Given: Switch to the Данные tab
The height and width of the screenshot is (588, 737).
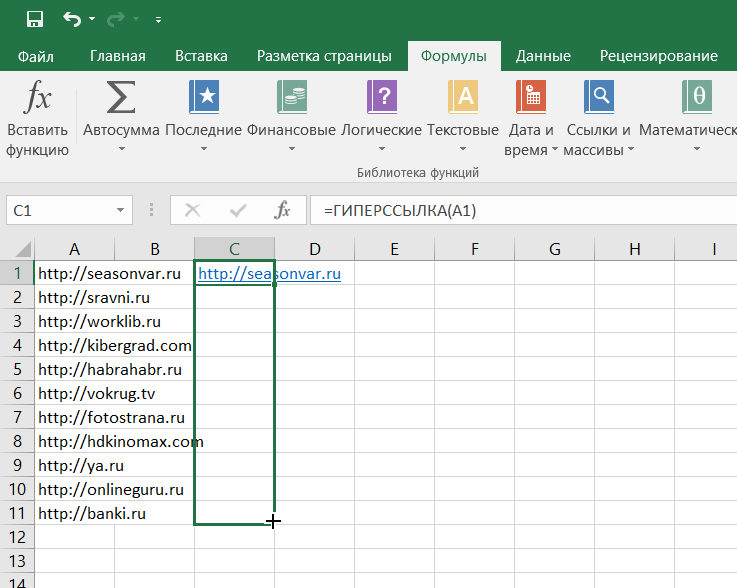Looking at the screenshot, I should tap(543, 56).
